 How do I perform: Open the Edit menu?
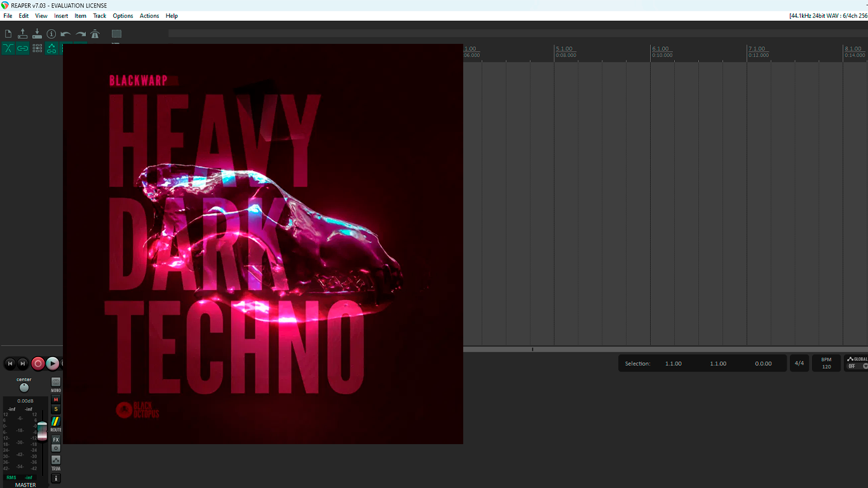pyautogui.click(x=24, y=16)
